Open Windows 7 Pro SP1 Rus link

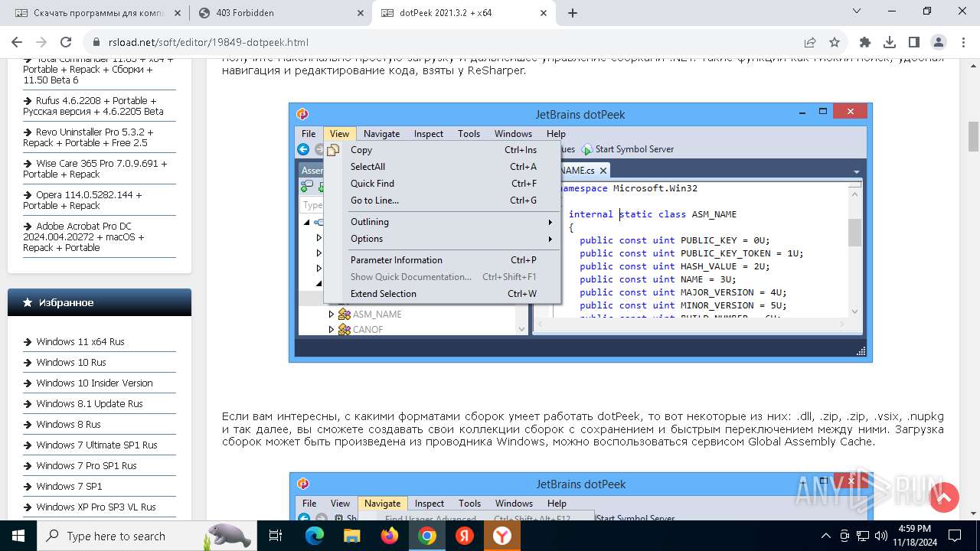(87, 465)
